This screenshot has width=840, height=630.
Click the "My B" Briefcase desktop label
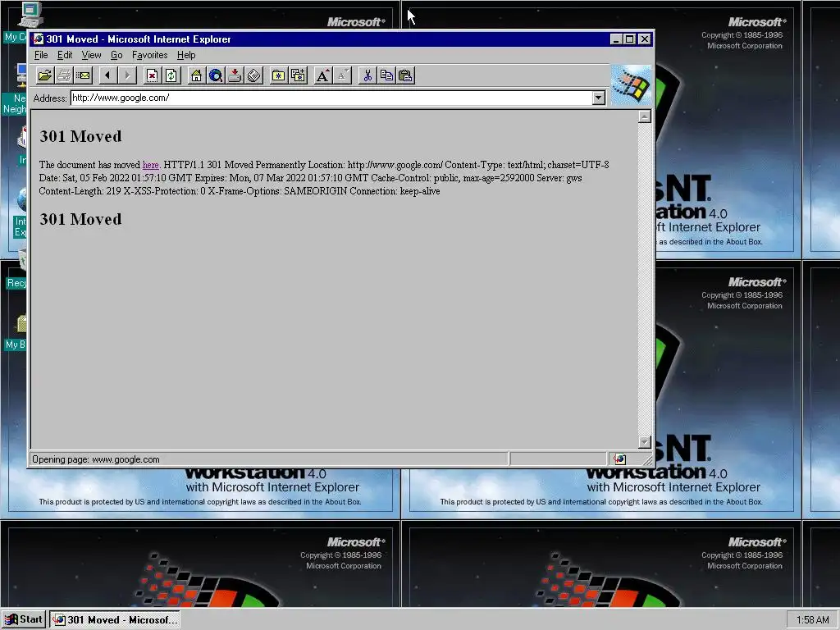tap(16, 345)
